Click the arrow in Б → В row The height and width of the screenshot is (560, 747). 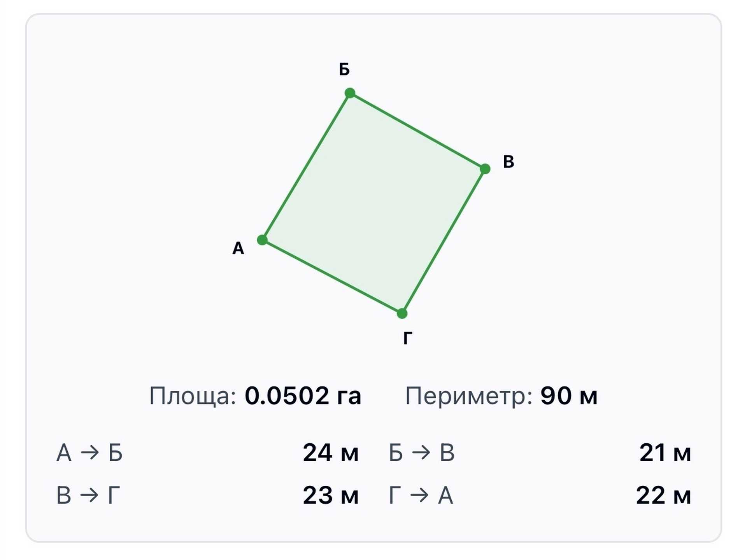coord(421,453)
